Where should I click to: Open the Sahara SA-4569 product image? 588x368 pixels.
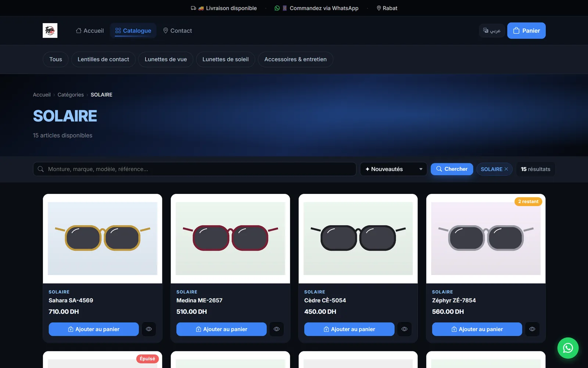click(x=103, y=238)
